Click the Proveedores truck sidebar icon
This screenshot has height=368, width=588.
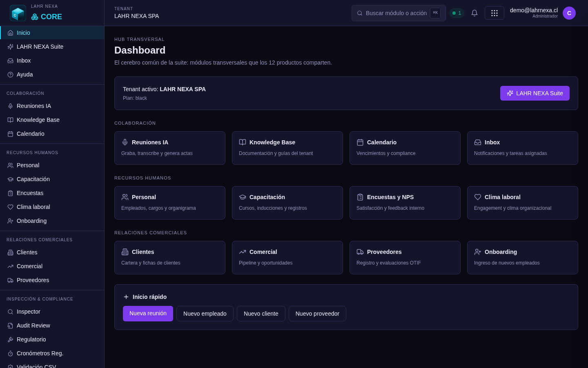11,280
